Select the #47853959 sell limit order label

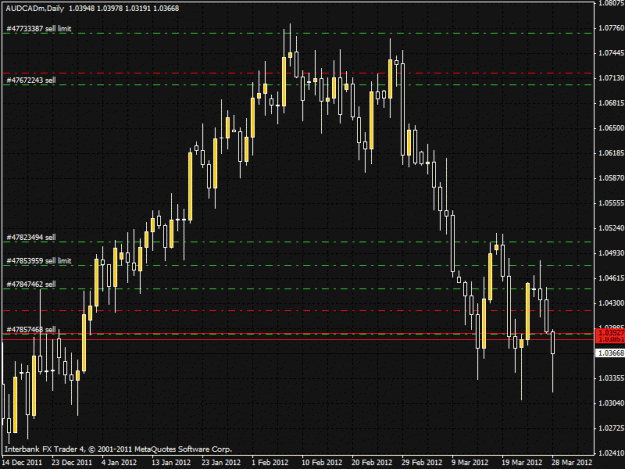39,261
